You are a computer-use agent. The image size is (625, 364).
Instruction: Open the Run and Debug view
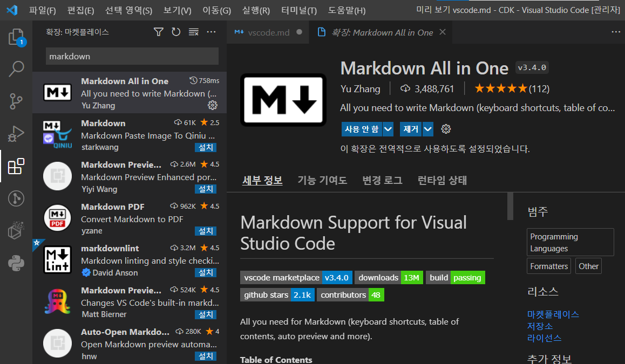tap(16, 134)
